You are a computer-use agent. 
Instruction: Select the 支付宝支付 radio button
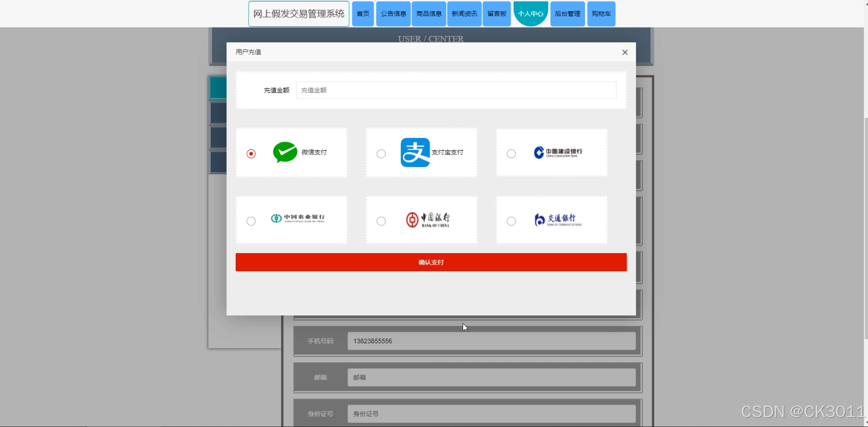pyautogui.click(x=381, y=153)
